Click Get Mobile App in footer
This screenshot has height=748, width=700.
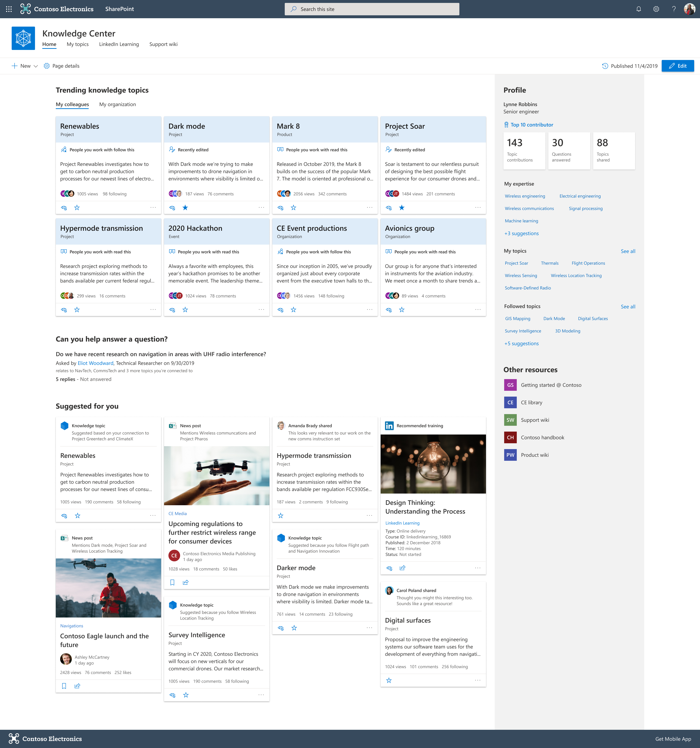[x=673, y=739]
